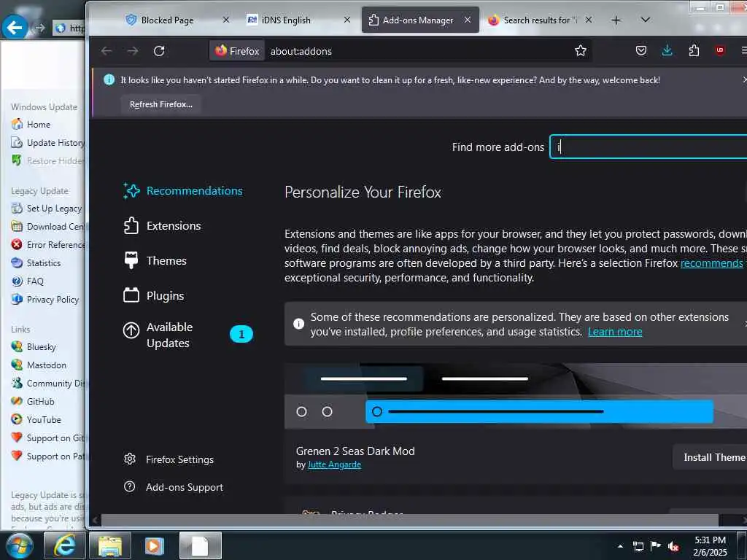Screen dimensions: 747x560
Task: Click the Available Updates count badge
Action: click(x=241, y=334)
